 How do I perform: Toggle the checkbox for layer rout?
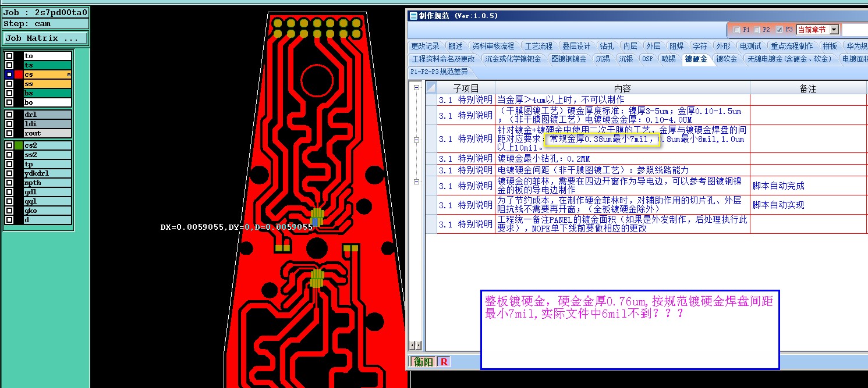(9, 133)
